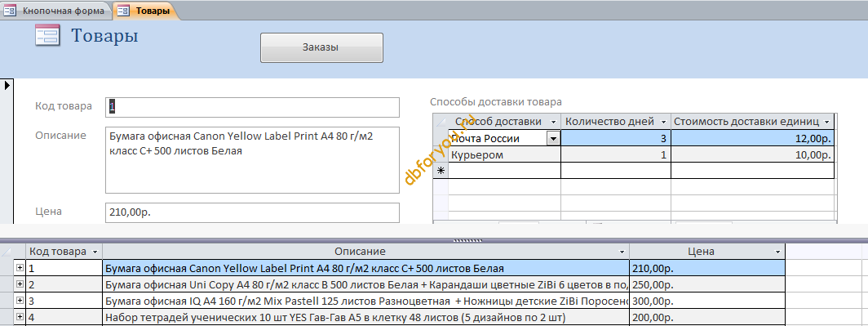Click the Код товара cell with value 4
868x326 pixels.
64,318
